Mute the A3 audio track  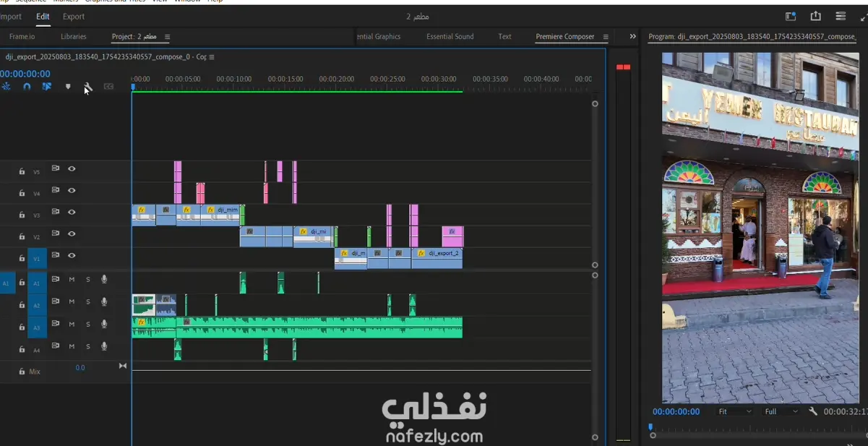tap(72, 324)
